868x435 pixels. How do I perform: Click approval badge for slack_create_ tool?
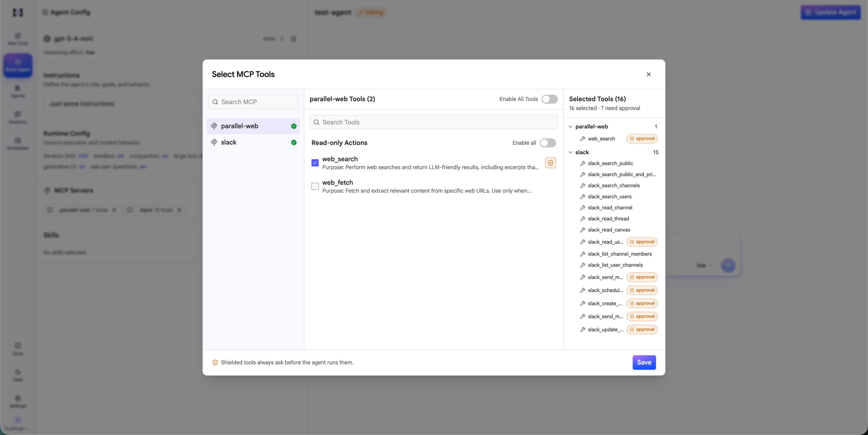click(642, 303)
